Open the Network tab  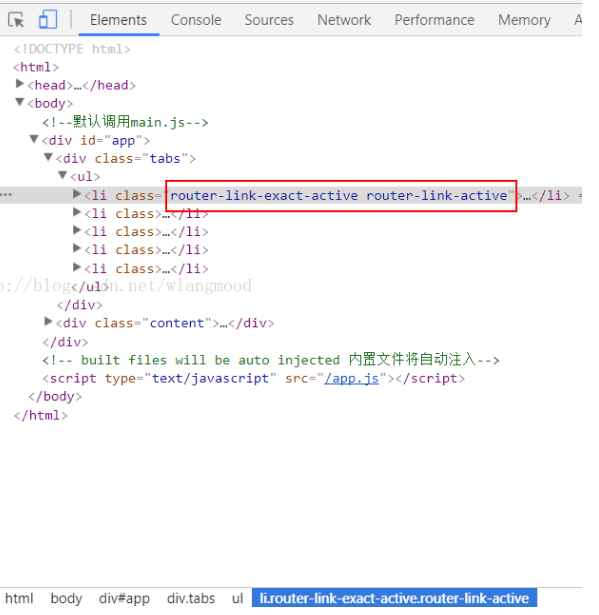click(x=344, y=20)
